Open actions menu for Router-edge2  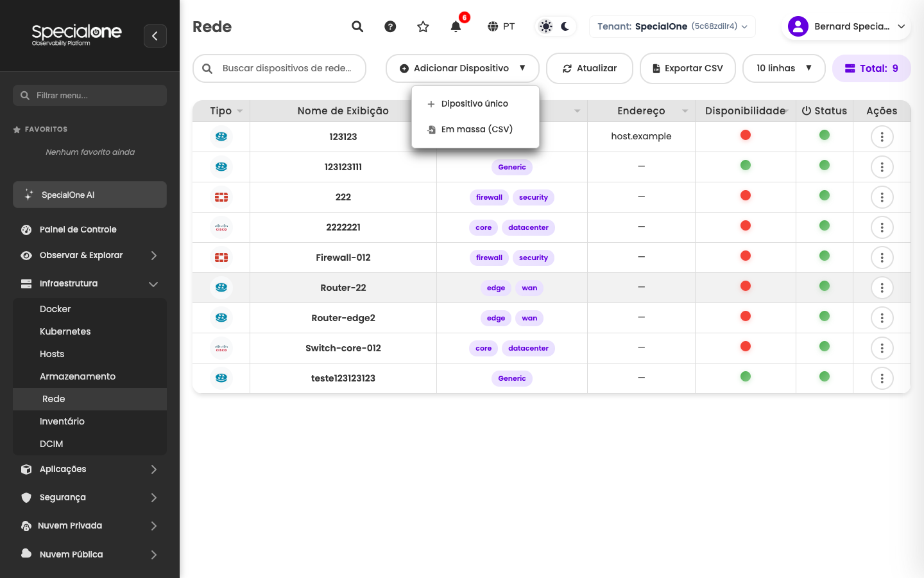pos(882,318)
